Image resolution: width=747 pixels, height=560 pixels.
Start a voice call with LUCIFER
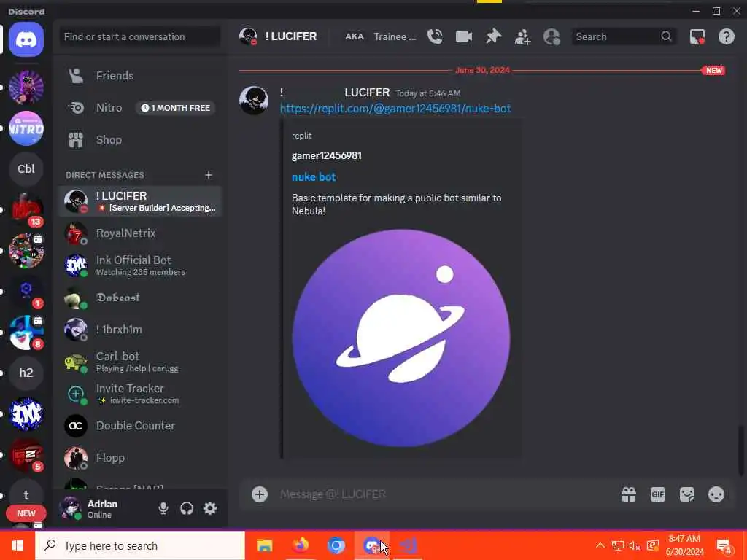435,36
